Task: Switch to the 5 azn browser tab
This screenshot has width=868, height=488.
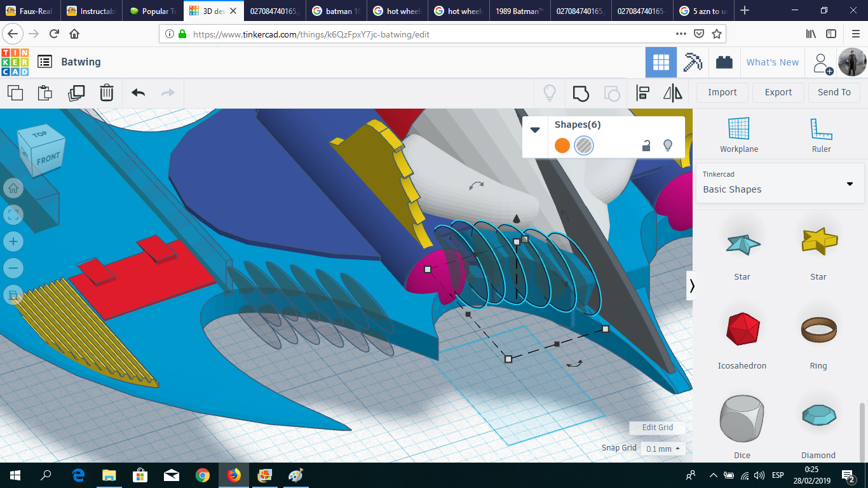Action: pyautogui.click(x=703, y=11)
